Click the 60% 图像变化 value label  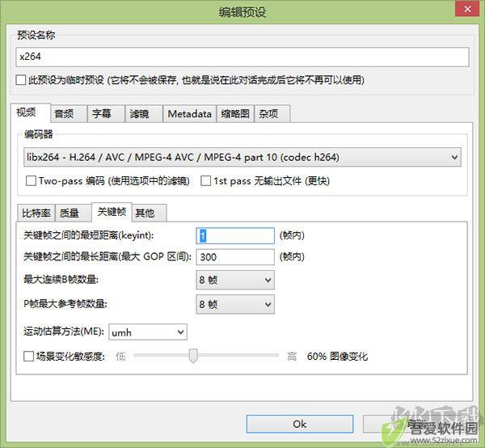pyautogui.click(x=337, y=357)
